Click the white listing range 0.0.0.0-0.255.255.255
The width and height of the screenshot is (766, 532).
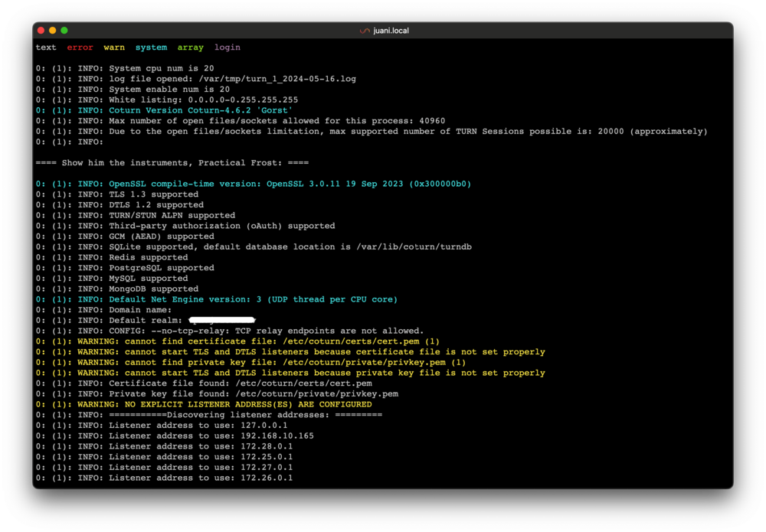243,100
